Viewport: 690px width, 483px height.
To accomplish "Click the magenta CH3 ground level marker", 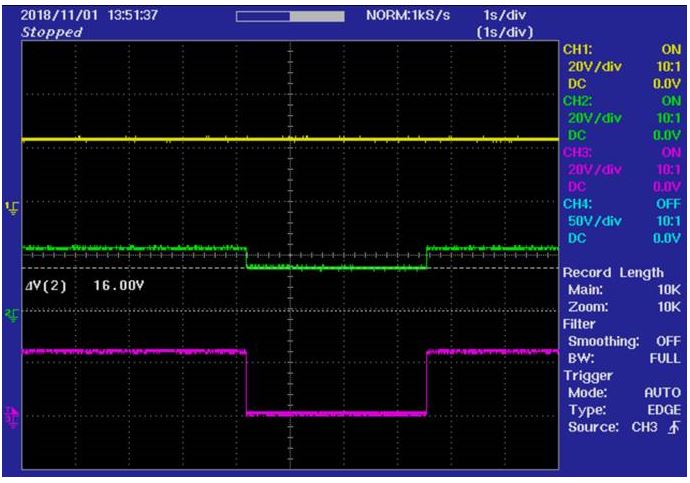I will coord(12,417).
